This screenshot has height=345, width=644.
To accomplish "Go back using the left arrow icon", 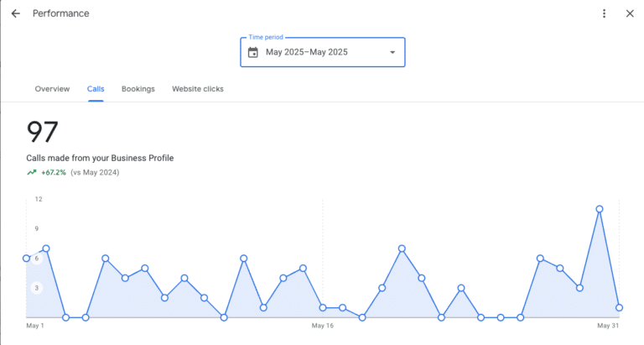I will 16,13.
